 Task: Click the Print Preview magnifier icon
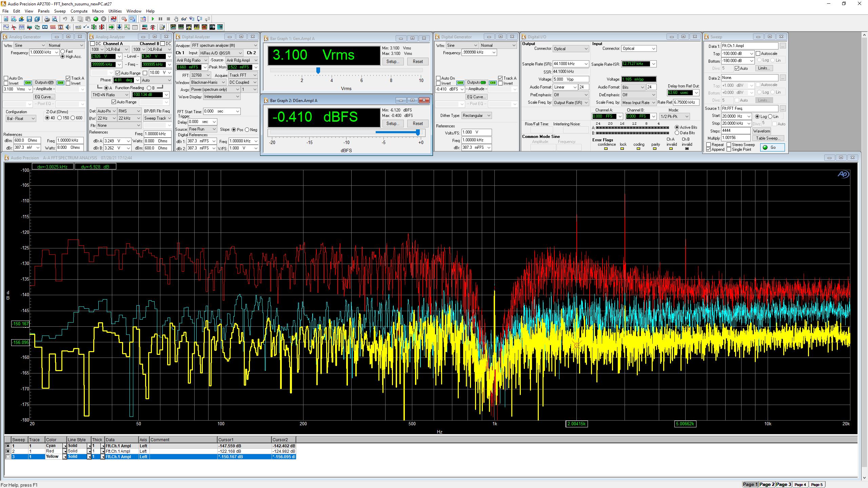point(55,19)
